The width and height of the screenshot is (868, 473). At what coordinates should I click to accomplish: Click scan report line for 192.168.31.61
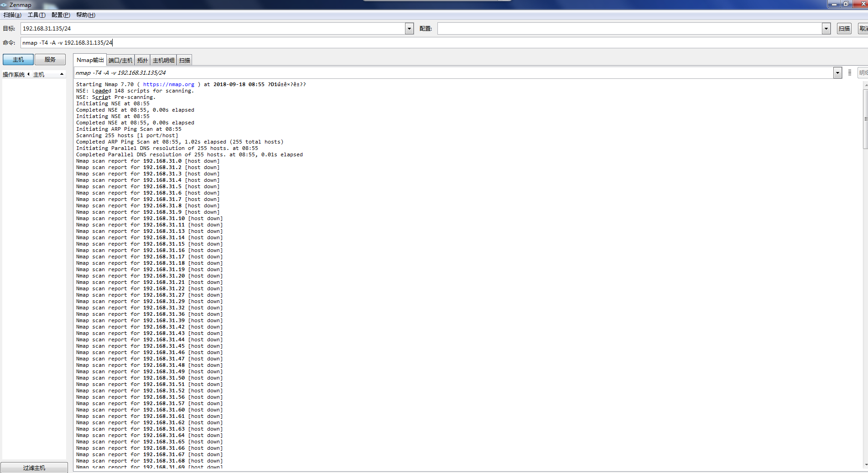(150, 416)
